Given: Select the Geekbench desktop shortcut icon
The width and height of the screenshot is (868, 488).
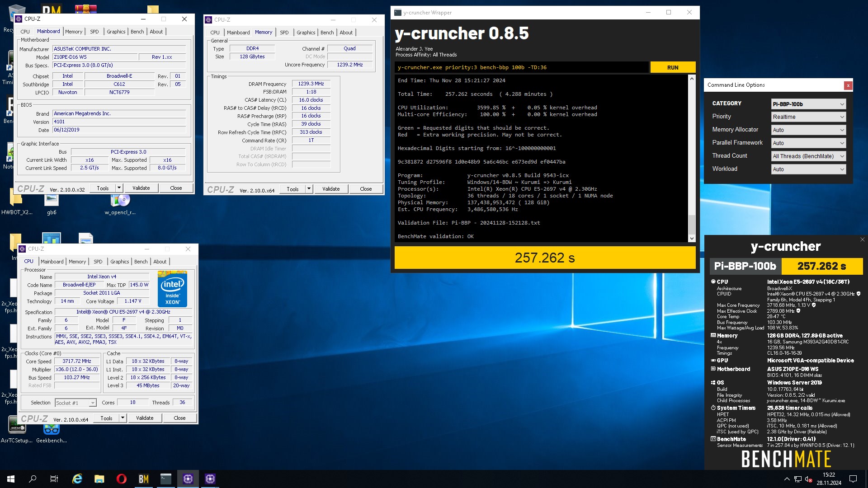Looking at the screenshot, I should coord(52,432).
